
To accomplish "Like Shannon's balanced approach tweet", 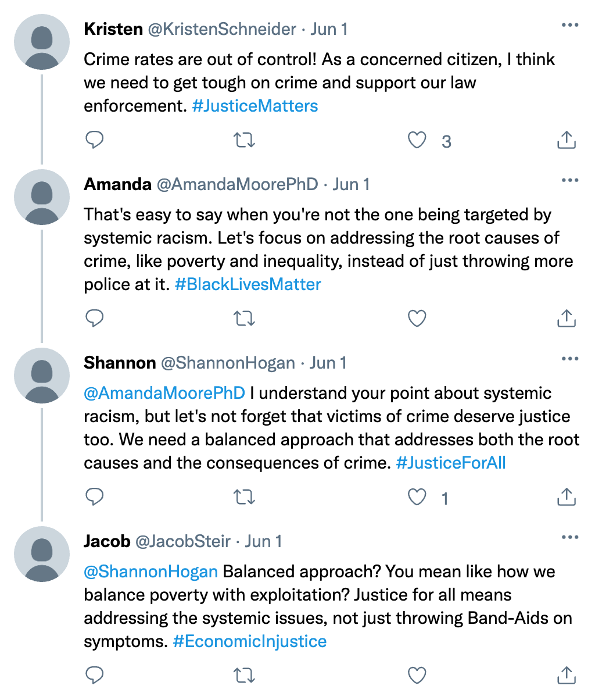I will pos(417,497).
